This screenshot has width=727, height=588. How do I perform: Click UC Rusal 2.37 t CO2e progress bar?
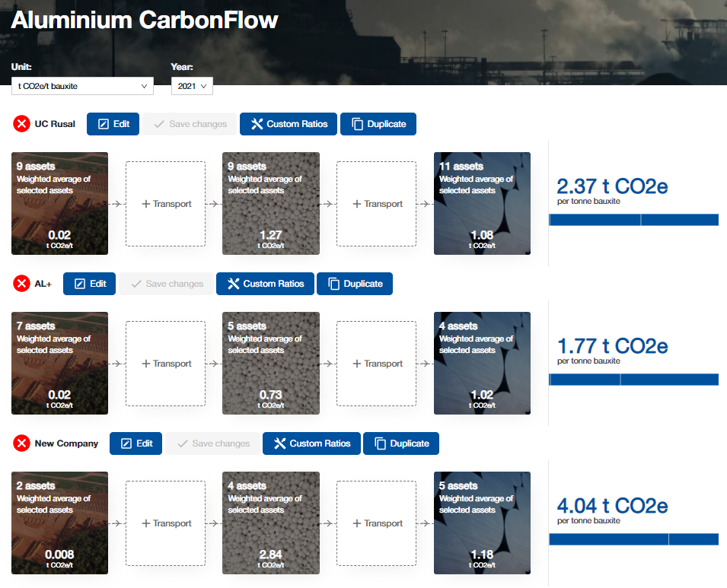(x=633, y=220)
